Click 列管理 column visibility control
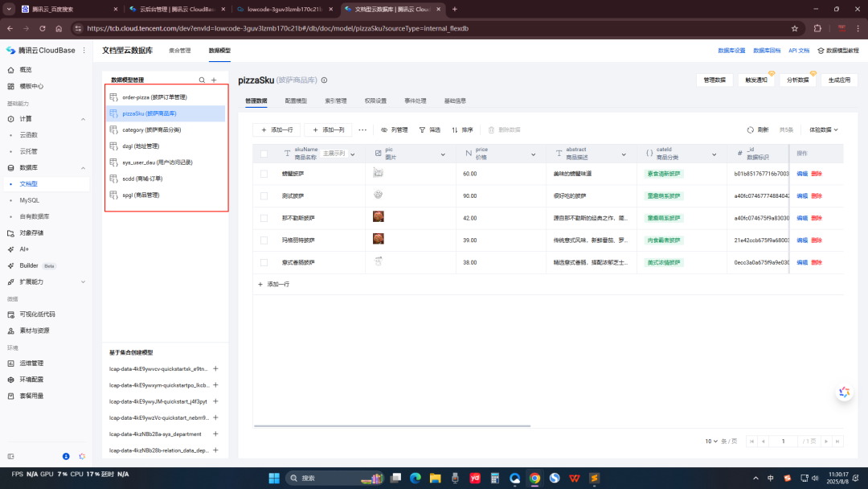The image size is (868, 489). pyautogui.click(x=394, y=130)
